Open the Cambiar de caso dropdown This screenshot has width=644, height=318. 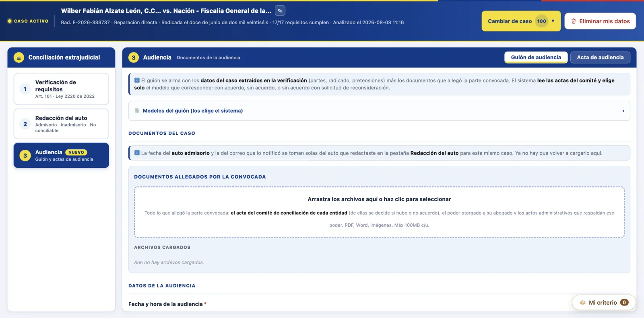tap(521, 21)
